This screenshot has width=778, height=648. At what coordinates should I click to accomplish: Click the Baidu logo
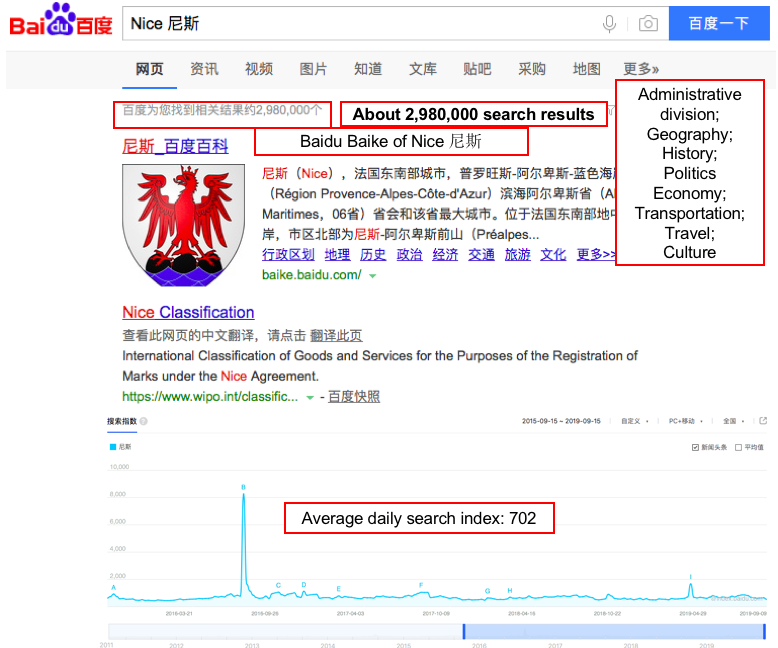(61, 21)
